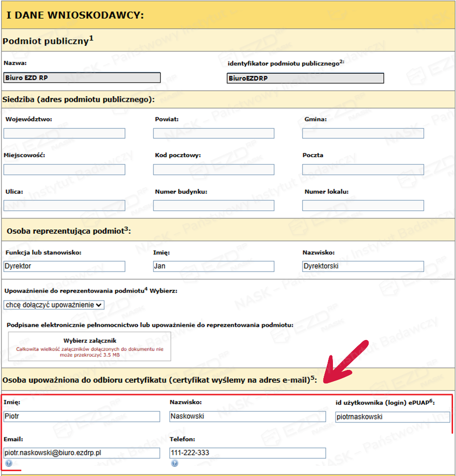The width and height of the screenshot is (456, 476).
Task: Select the Miejscowość input field
Action: 64,170
